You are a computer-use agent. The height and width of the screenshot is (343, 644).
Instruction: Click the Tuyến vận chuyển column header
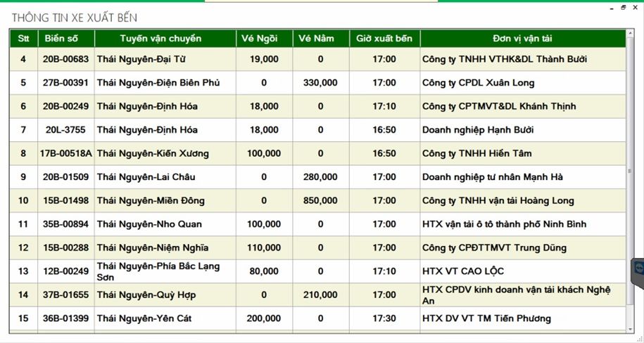[165, 39]
